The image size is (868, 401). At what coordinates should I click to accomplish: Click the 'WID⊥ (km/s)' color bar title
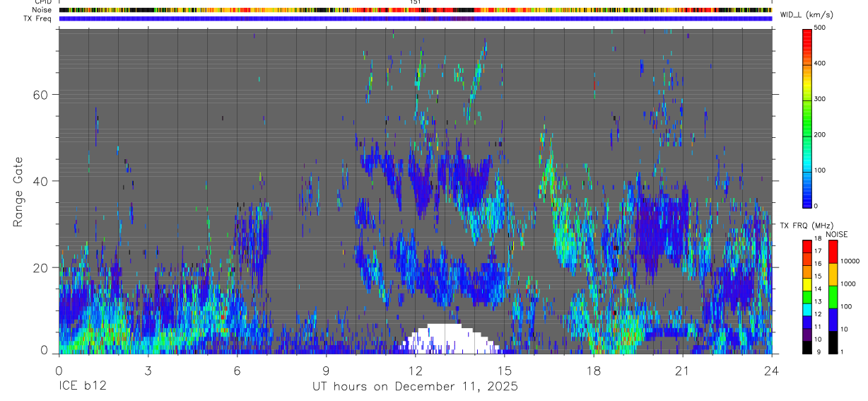(807, 15)
